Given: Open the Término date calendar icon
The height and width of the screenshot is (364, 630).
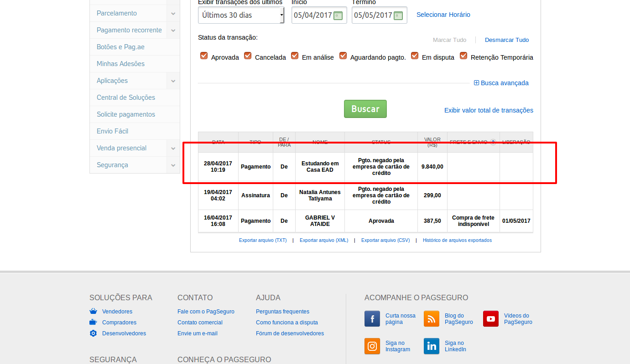Looking at the screenshot, I should click(398, 15).
